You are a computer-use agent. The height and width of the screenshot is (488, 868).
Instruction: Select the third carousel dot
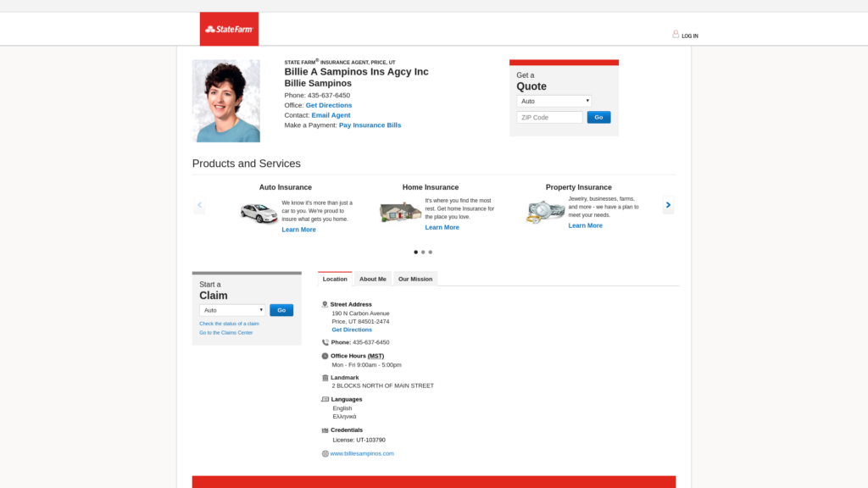[430, 252]
